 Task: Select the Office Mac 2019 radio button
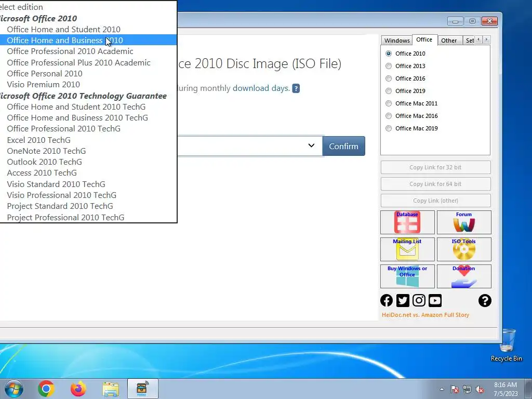pos(389,128)
